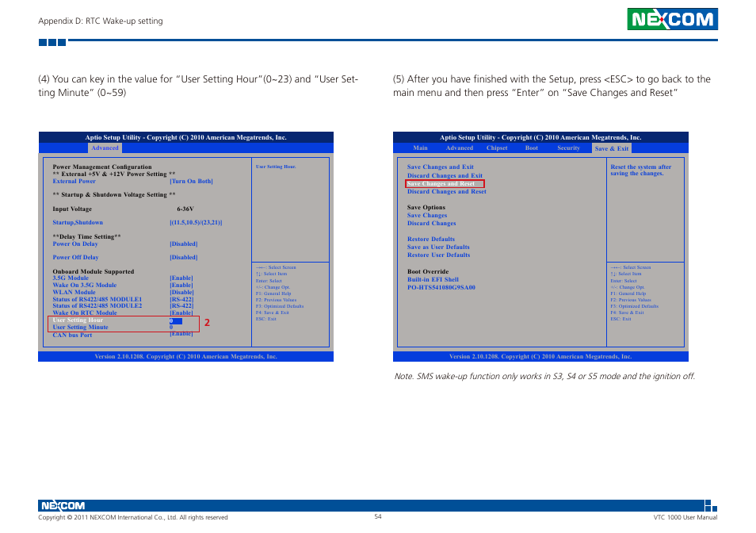Viewport: 756px width, 533px height.
Task: Open the Startup,Shutdown voltage value
Action: (196, 222)
